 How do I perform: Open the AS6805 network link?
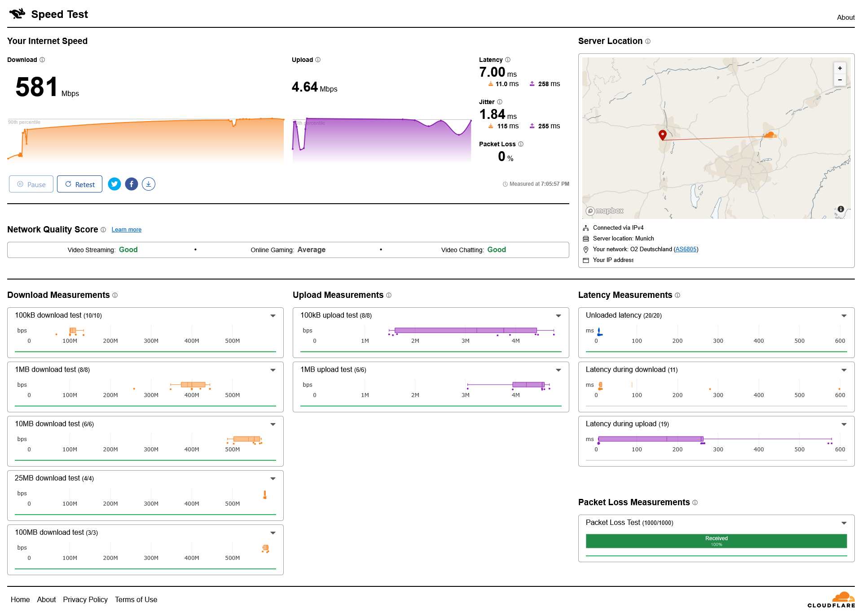(x=686, y=249)
